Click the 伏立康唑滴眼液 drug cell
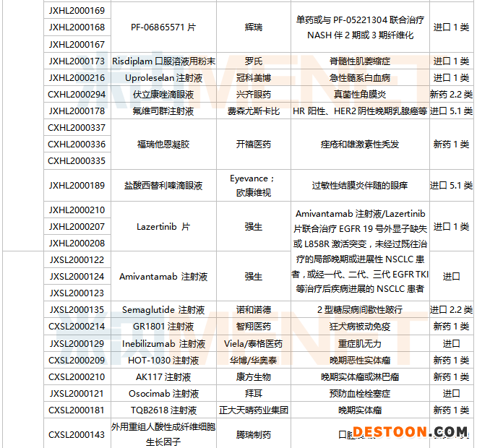Viewport: 477px width, 448px height. tap(163, 95)
